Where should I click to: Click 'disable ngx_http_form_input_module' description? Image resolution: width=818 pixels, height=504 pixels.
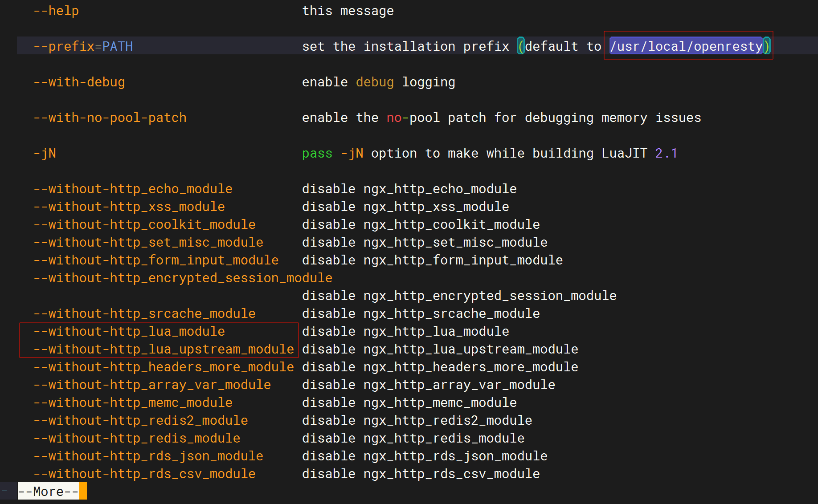point(433,260)
